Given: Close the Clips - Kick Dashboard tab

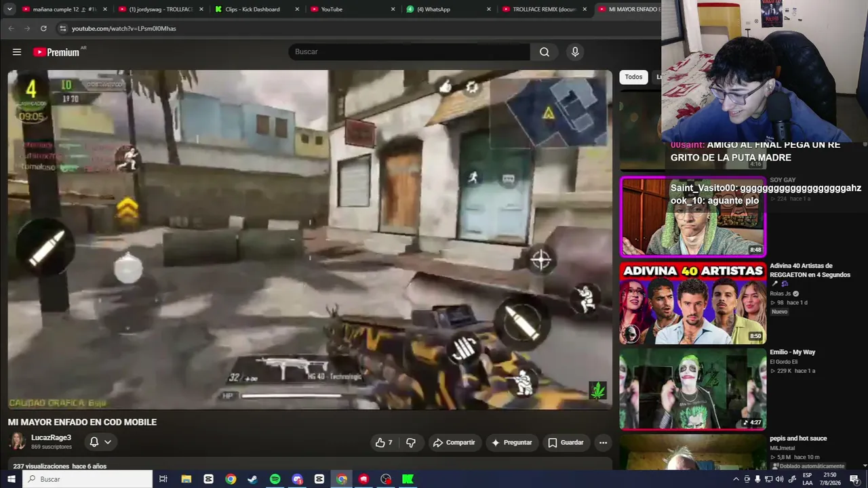Looking at the screenshot, I should pyautogui.click(x=297, y=9).
